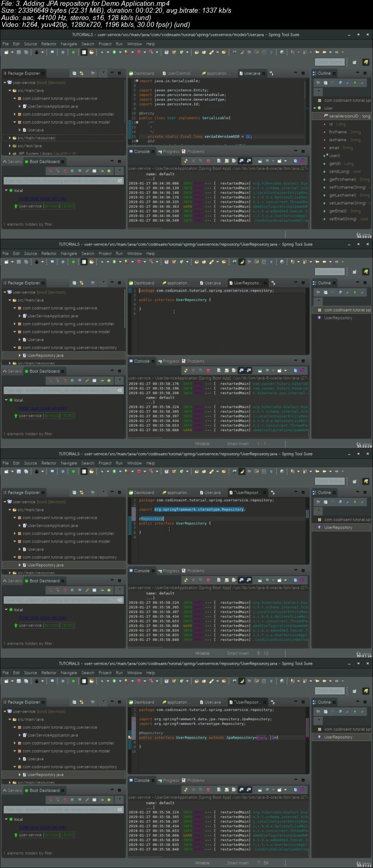Open Navigate menu in 00:01:26 frame
The width and height of the screenshot is (373, 868).
pos(69,463)
